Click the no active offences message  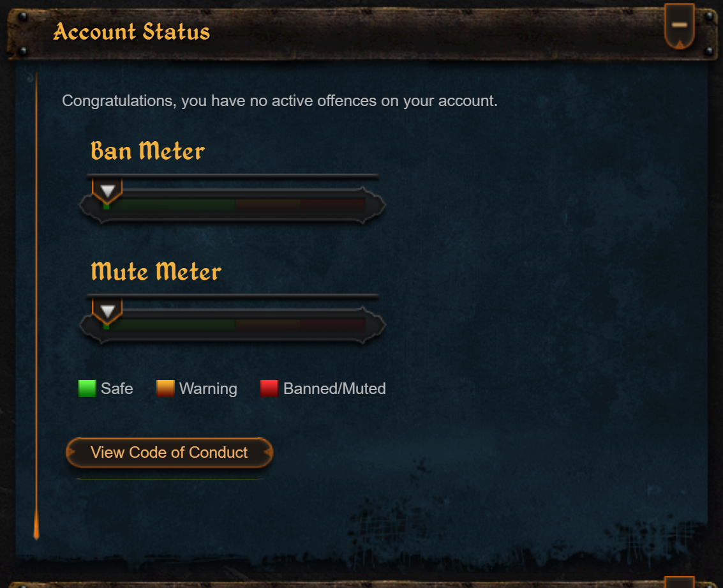pos(280,100)
